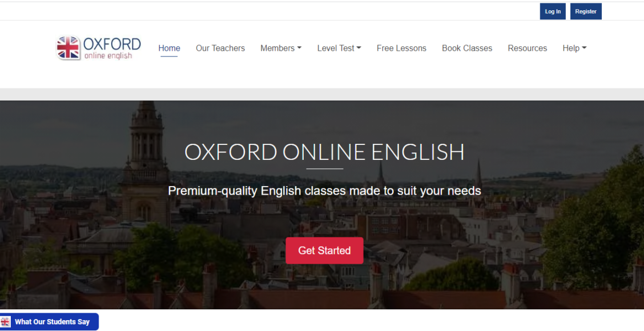The width and height of the screenshot is (644, 331).
Task: Expand the Level Test dropdown menu
Action: point(339,48)
